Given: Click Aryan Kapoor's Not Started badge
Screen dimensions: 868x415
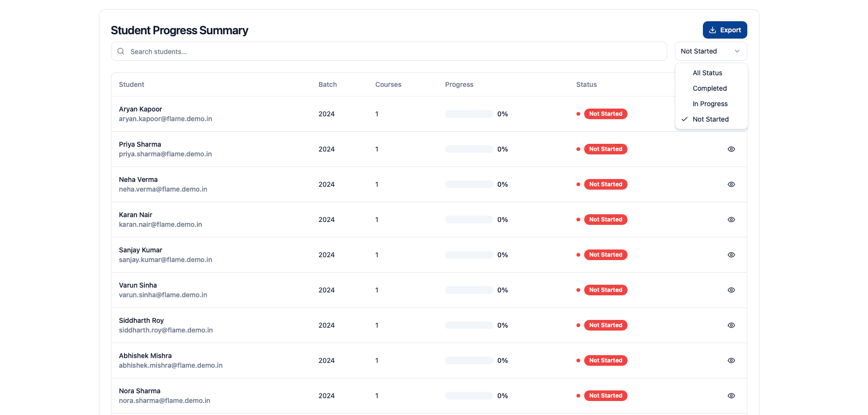Looking at the screenshot, I should click(x=605, y=114).
